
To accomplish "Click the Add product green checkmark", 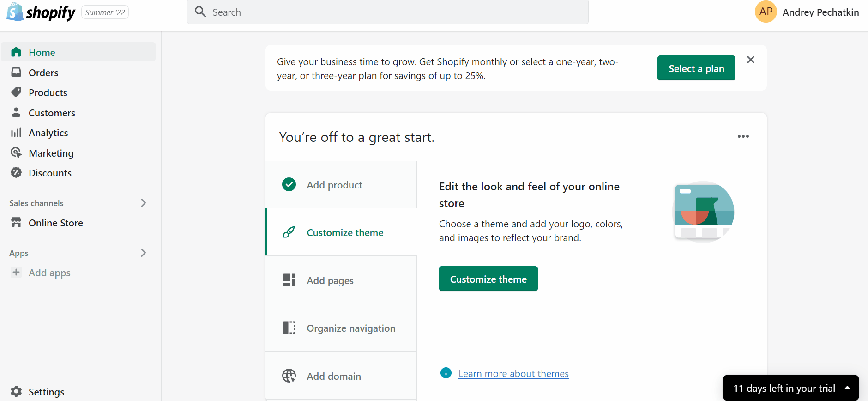I will [x=289, y=184].
